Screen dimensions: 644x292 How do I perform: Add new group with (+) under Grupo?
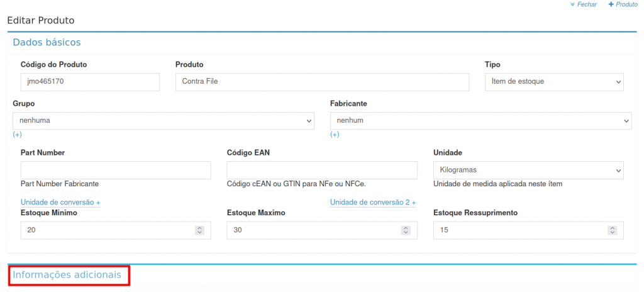[17, 135]
